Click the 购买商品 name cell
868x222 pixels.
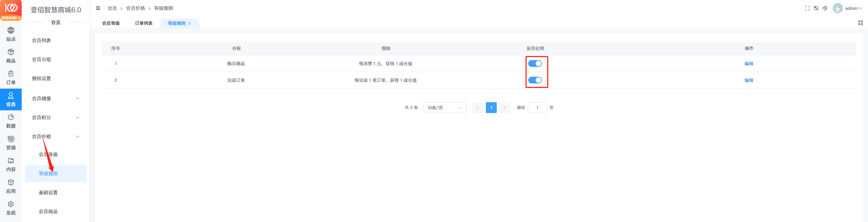(236, 63)
